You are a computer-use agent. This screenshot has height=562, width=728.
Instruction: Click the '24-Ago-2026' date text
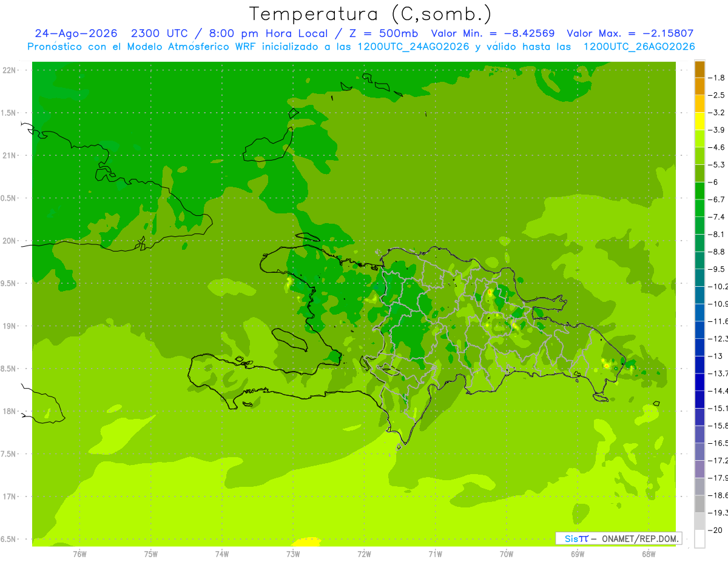[76, 33]
